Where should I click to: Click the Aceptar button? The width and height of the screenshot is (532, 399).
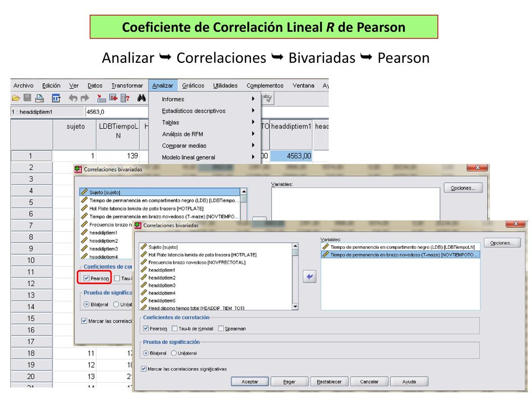pyautogui.click(x=250, y=382)
